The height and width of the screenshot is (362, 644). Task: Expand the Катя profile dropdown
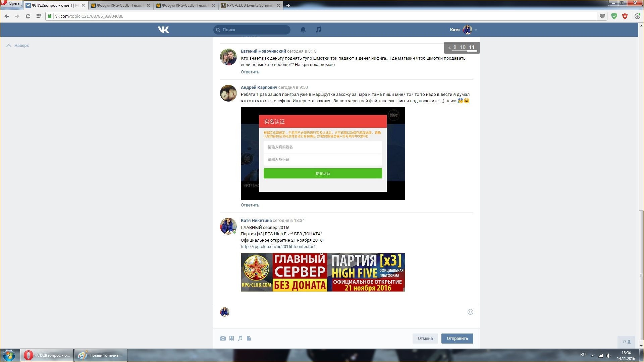pyautogui.click(x=464, y=30)
